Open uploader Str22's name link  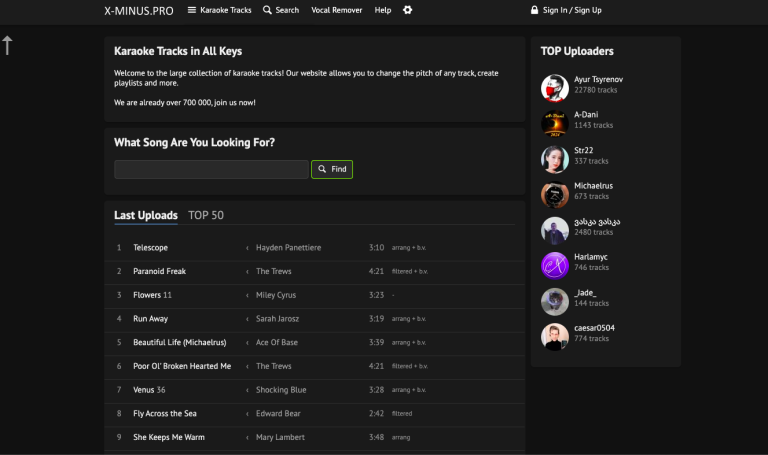583,150
